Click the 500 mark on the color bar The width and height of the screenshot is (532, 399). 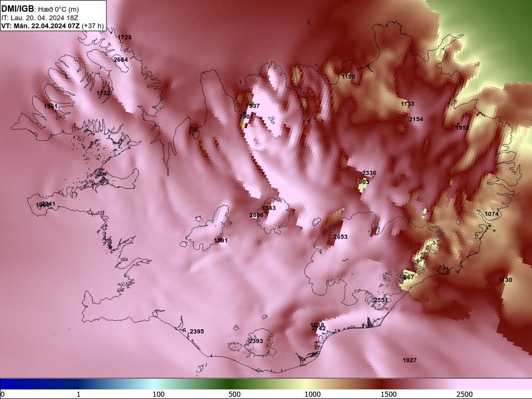[x=235, y=394]
